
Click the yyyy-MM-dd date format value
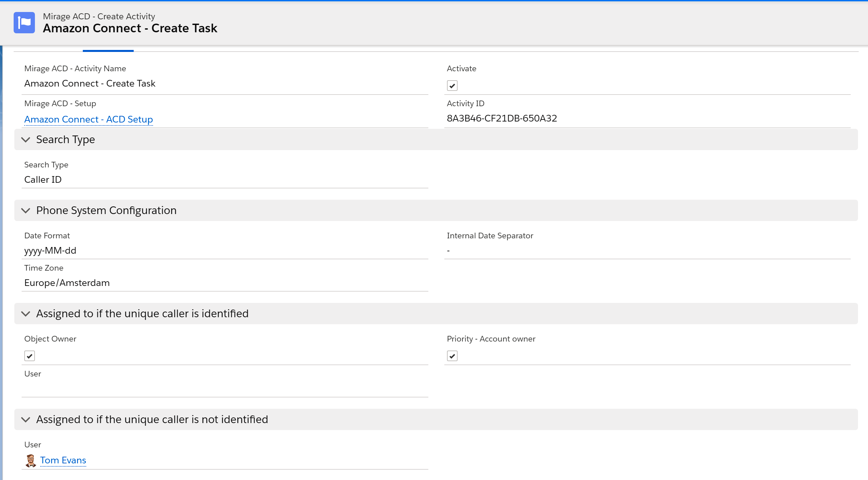(50, 251)
